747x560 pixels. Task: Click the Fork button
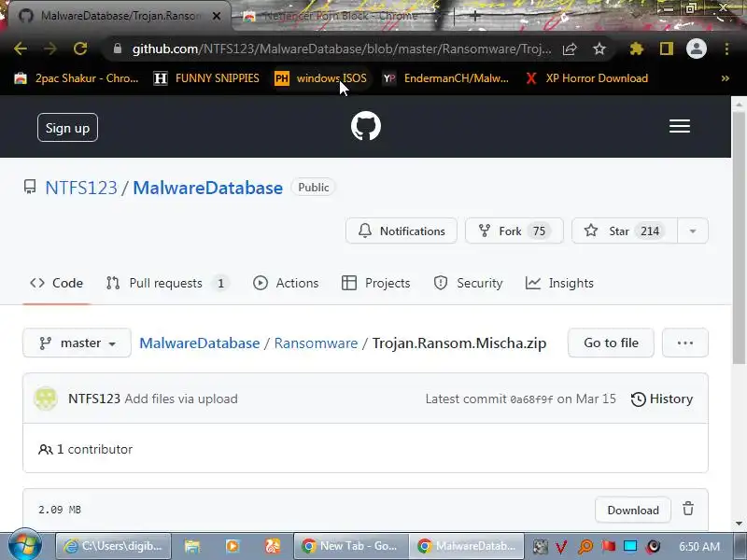(514, 231)
